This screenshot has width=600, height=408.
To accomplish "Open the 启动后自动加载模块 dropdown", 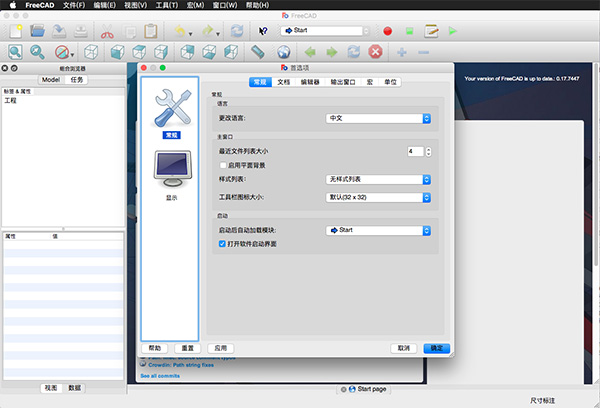I will point(378,230).
